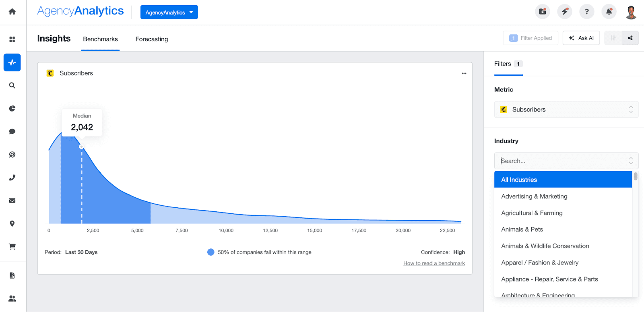Screen dimensions: 644x312
Task: Toggle the filter sliders panel icon
Action: (x=613, y=38)
